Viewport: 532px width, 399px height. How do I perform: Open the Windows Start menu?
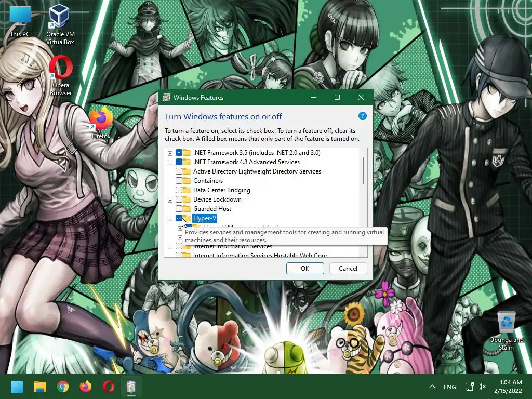click(x=17, y=387)
